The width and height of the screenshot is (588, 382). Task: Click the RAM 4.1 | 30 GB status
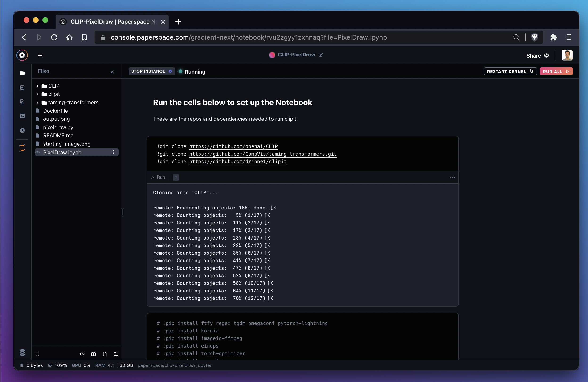pyautogui.click(x=114, y=365)
